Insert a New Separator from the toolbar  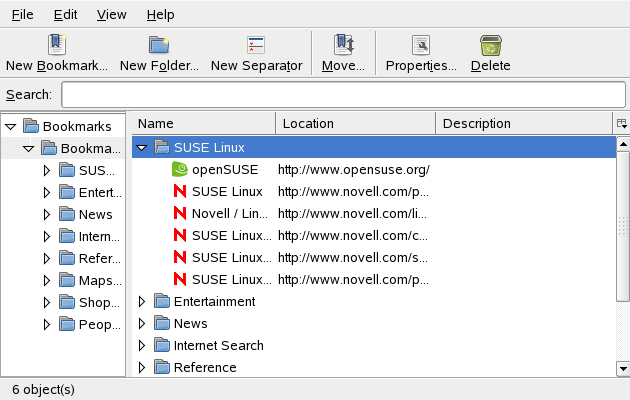pyautogui.click(x=256, y=45)
